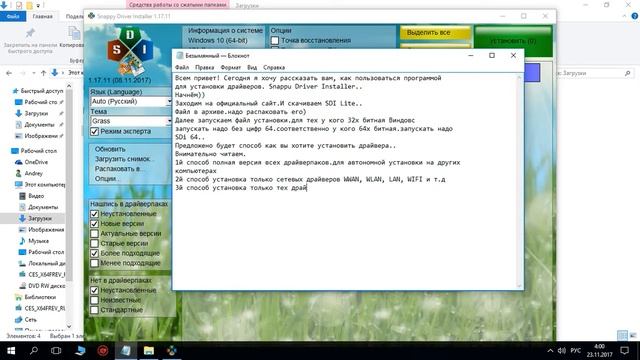Expand the Explorer ribbon chevron
The height and width of the screenshot is (360, 640).
(x=624, y=16)
